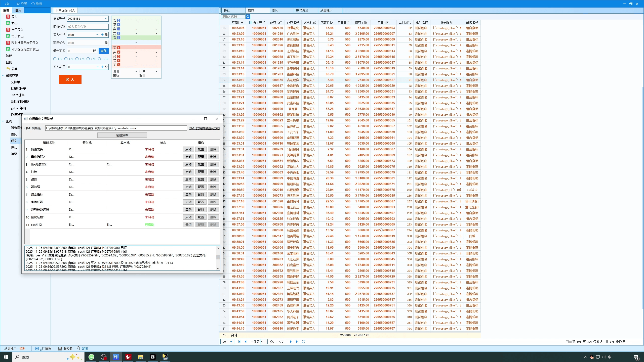Image resolution: width=644 pixels, height=362 pixels.
Task: Click the code search magnifier icon
Action: tap(248, 17)
